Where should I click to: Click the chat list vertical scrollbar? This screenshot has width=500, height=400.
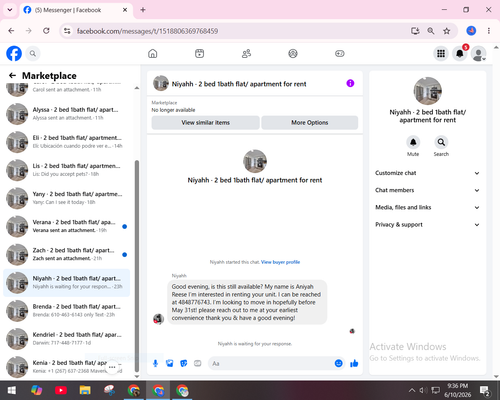point(137,266)
